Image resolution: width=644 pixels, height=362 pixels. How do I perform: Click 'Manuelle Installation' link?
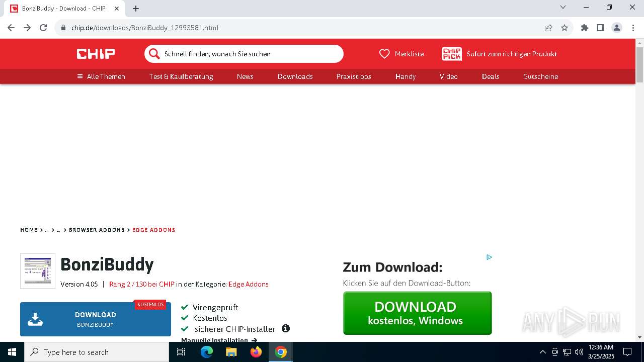(219, 340)
